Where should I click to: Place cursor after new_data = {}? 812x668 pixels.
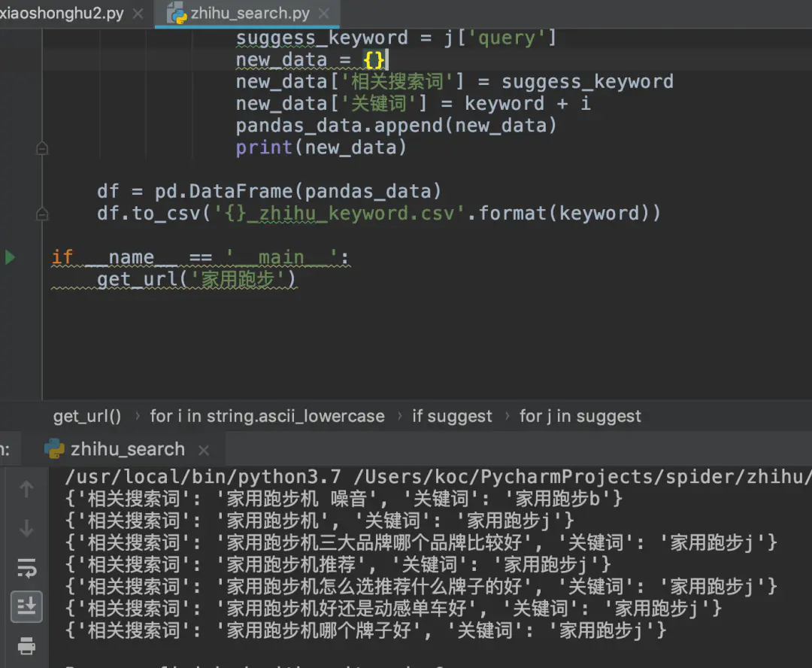[x=387, y=60]
